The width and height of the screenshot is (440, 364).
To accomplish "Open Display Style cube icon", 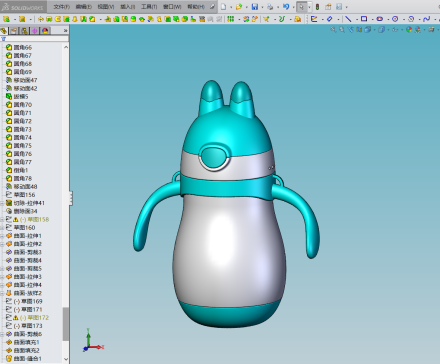I will 381,30.
